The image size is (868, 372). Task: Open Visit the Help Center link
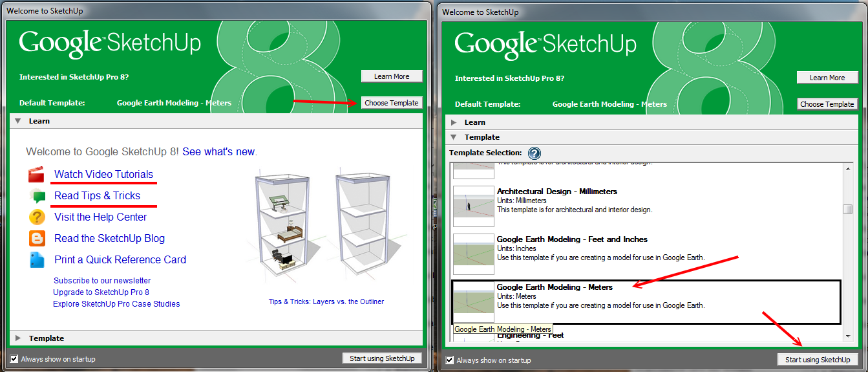coord(100,217)
